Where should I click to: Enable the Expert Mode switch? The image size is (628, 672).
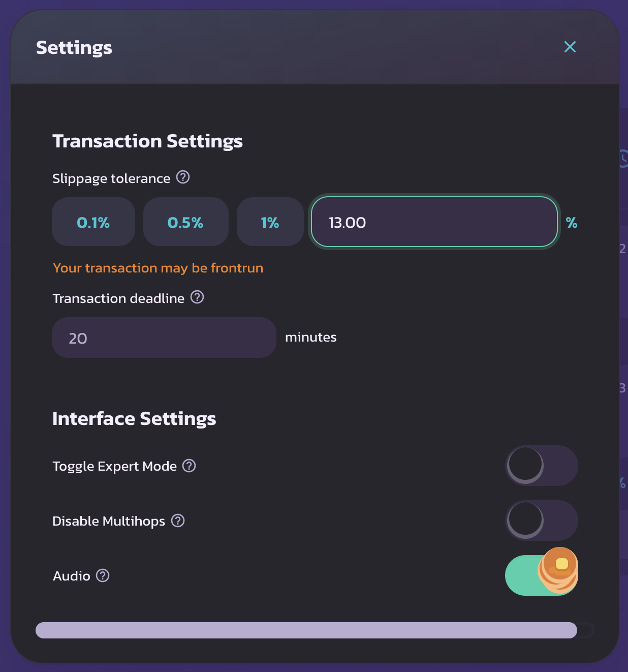click(x=542, y=466)
